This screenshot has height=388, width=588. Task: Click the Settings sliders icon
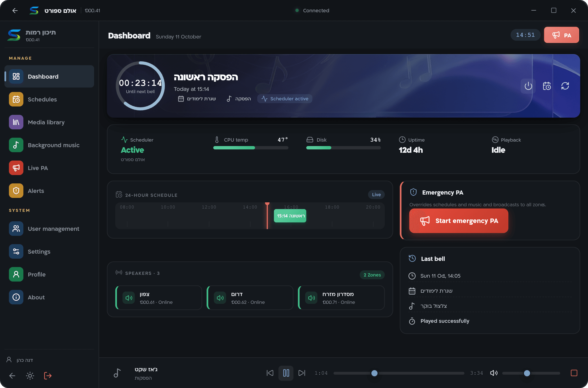pyautogui.click(x=16, y=251)
